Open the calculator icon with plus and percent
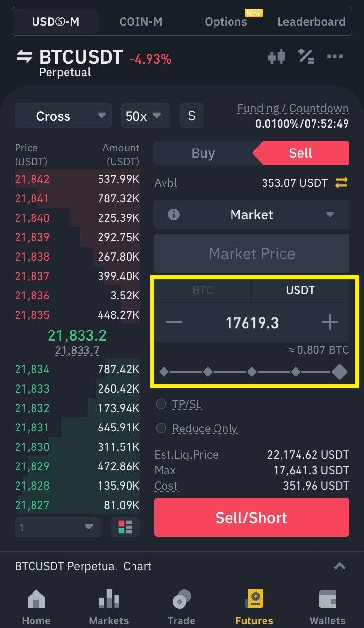 coord(306,57)
